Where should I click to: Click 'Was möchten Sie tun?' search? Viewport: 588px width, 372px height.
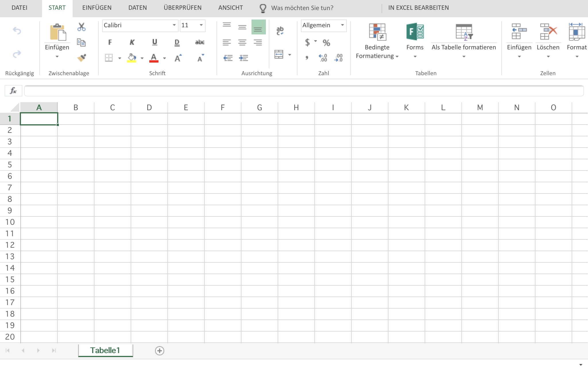[x=302, y=8]
